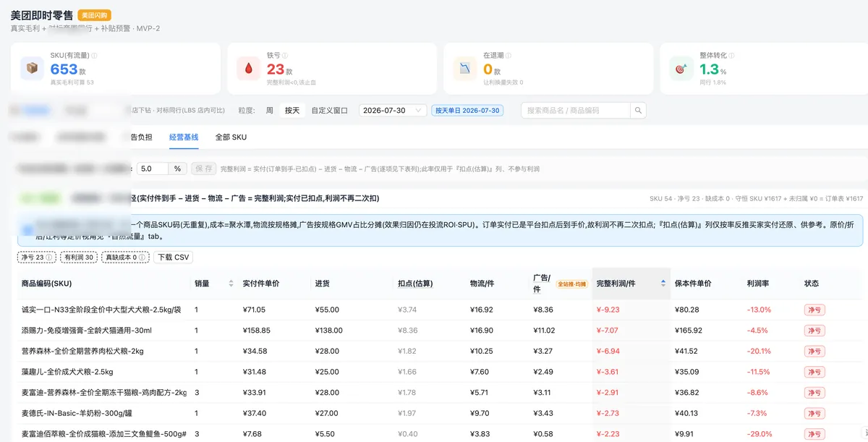The width and height of the screenshot is (868, 442).
Task: Click 净亏 status tag in -13.0% row
Action: (814, 310)
